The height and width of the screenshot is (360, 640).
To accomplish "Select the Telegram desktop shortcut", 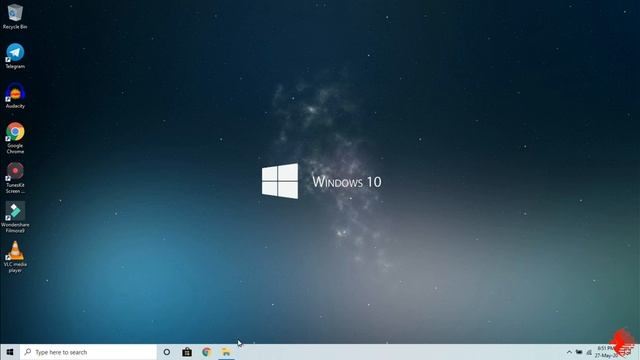I will (15, 56).
